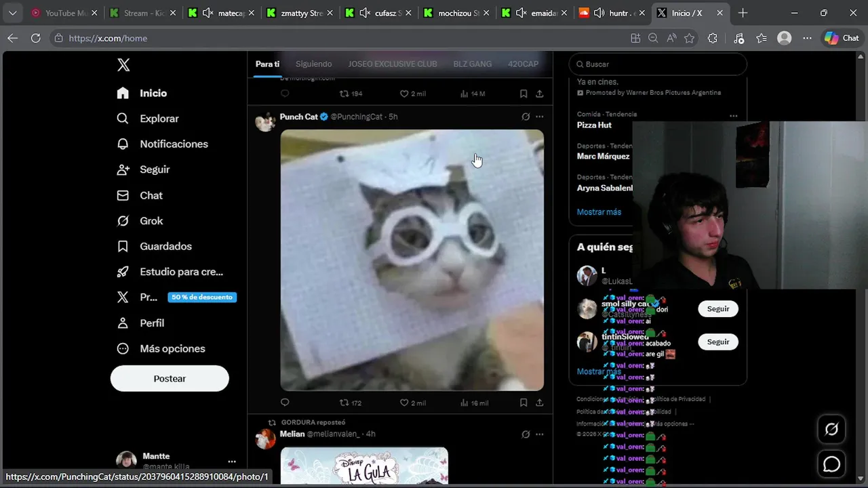Open Guardados bookmarks page
Viewport: 868px width, 488px height.
pyautogui.click(x=154, y=246)
